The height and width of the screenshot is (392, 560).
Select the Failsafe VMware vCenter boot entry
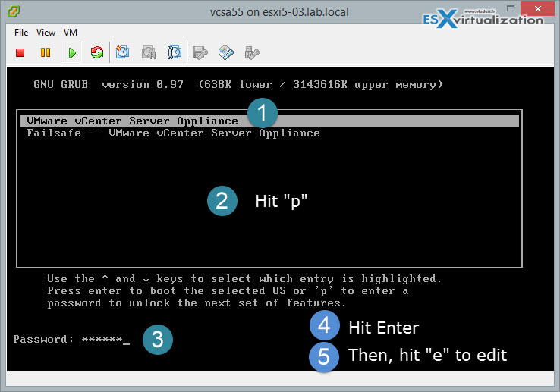click(173, 133)
